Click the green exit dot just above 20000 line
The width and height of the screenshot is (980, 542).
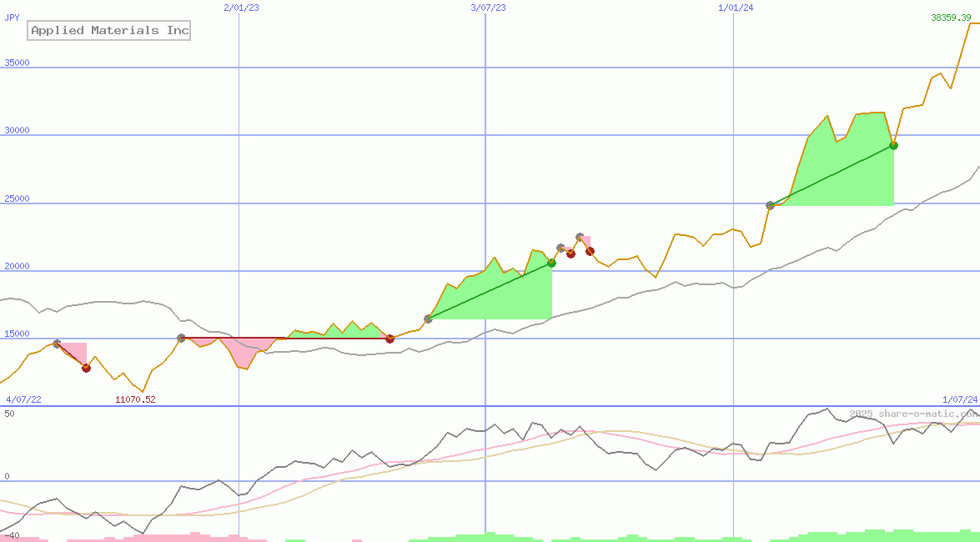[552, 263]
